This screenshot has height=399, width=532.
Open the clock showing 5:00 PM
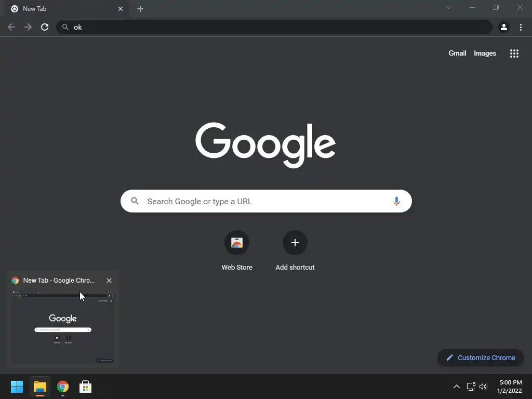[510, 387]
